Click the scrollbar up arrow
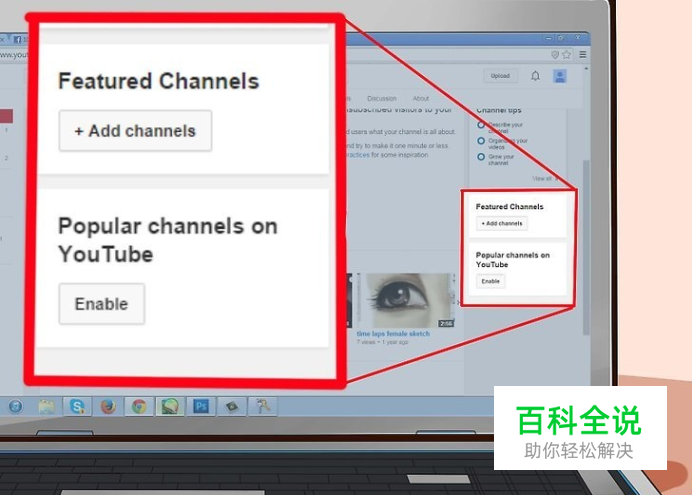Viewport: 692px width, 495px height. point(586,69)
